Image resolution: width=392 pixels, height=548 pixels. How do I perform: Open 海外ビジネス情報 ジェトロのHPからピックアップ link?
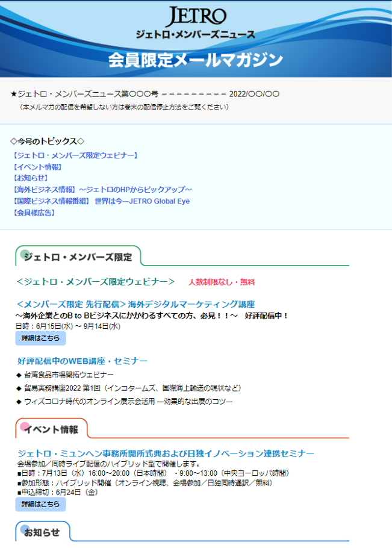point(102,190)
